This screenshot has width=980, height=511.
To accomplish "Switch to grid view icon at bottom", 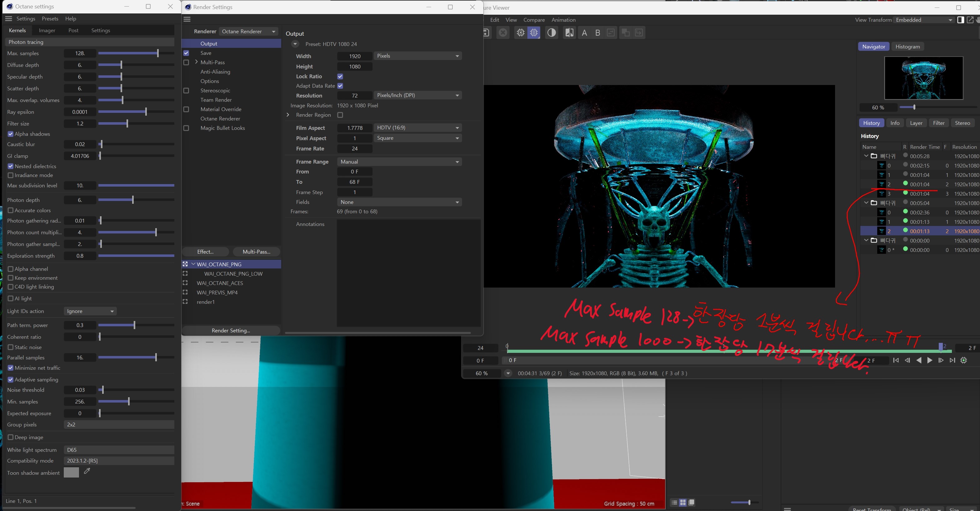I will [683, 503].
